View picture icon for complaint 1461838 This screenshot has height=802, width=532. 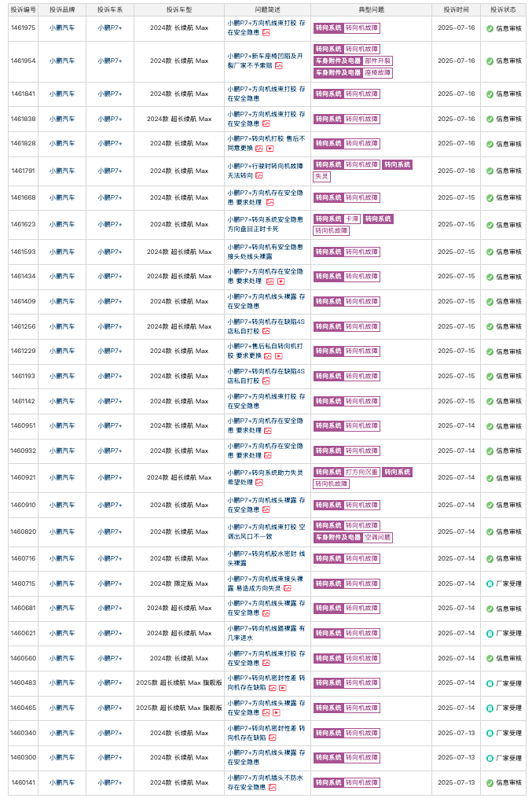coord(266,123)
